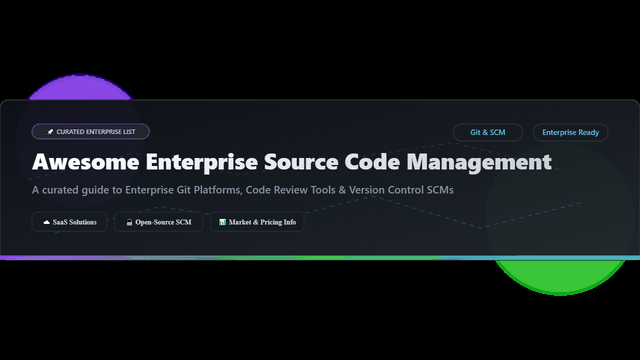Screen dimensions: 640x360
Task: Click the lock icon on Open-Source SCM
Action: pos(129,222)
